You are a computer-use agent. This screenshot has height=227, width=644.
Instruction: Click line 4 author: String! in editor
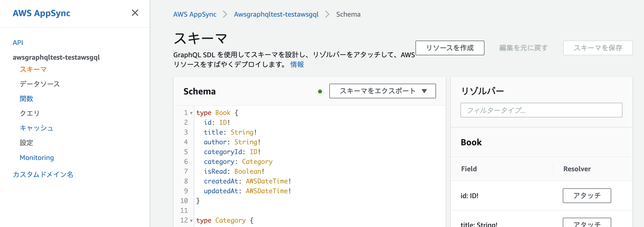pos(232,142)
